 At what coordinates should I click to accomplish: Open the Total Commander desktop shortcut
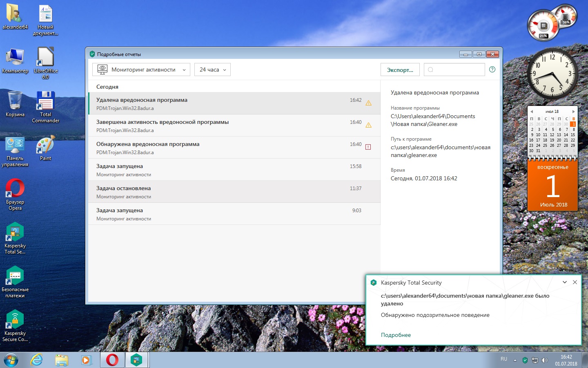pos(45,102)
